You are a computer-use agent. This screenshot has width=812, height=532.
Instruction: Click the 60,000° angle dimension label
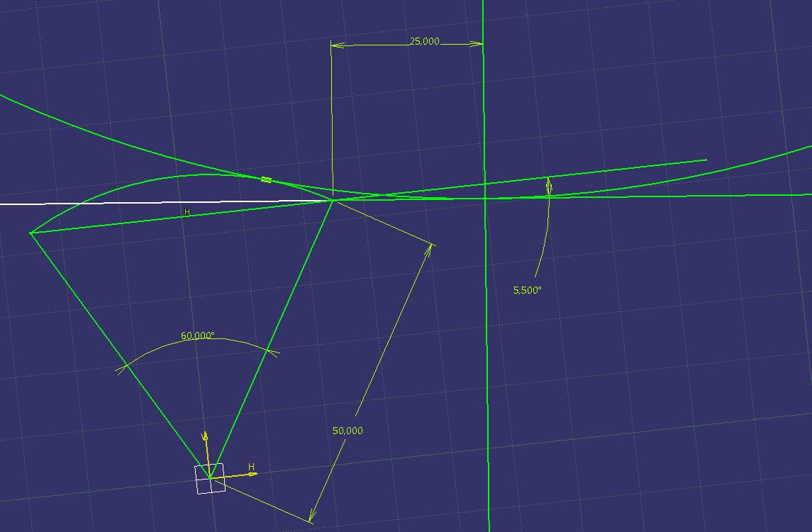tap(197, 336)
